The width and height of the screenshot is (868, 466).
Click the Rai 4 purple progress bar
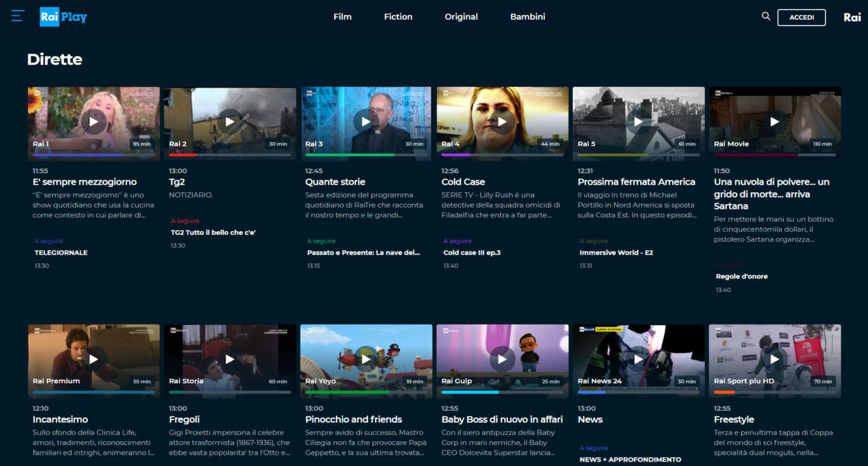coord(502,155)
